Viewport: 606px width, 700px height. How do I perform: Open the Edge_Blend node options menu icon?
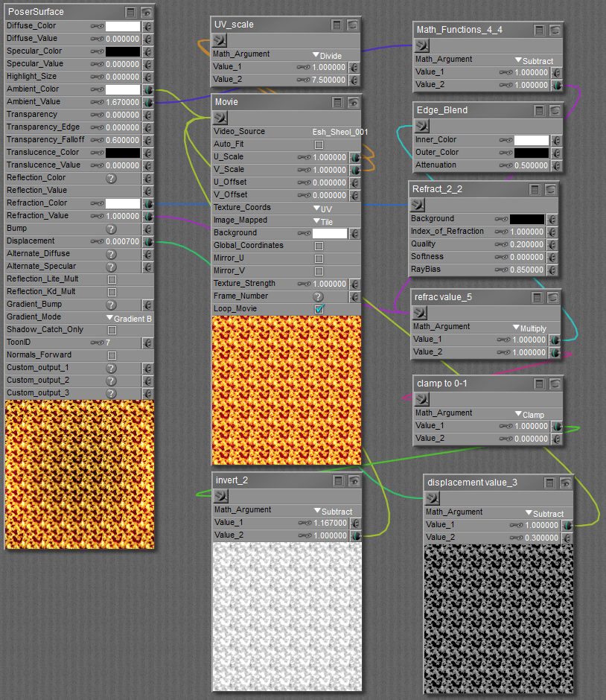[539, 110]
